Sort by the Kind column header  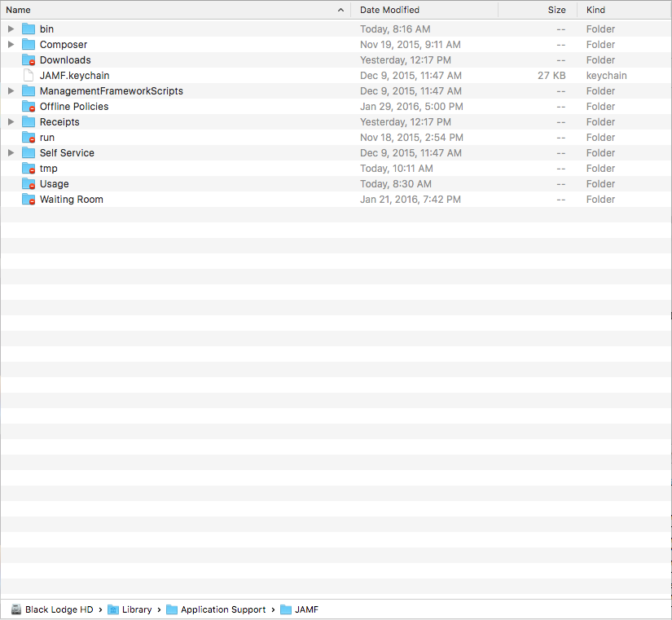pos(595,10)
